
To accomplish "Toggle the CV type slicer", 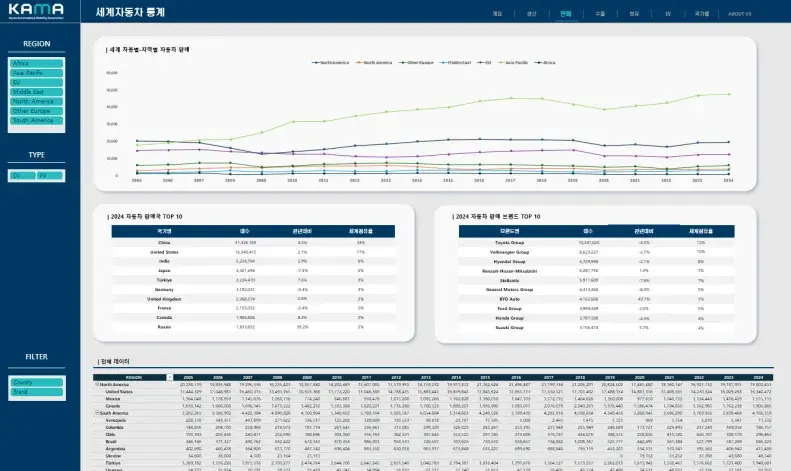I will coord(23,175).
